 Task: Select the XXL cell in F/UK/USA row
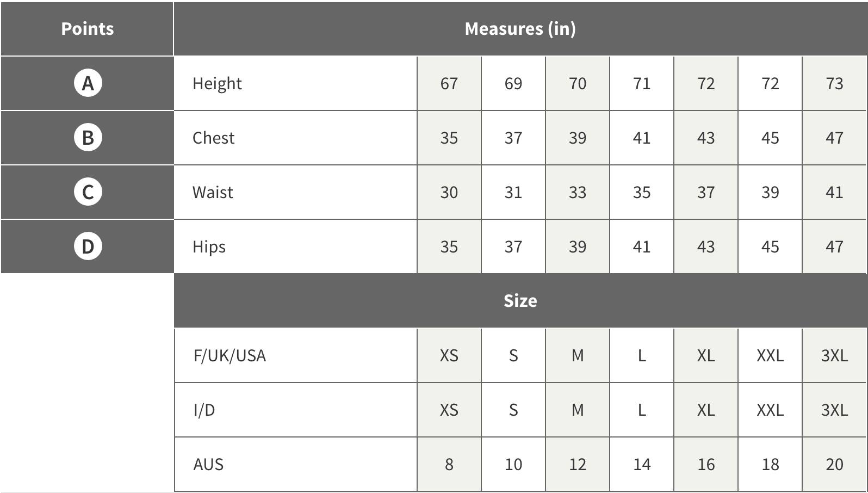(x=770, y=355)
